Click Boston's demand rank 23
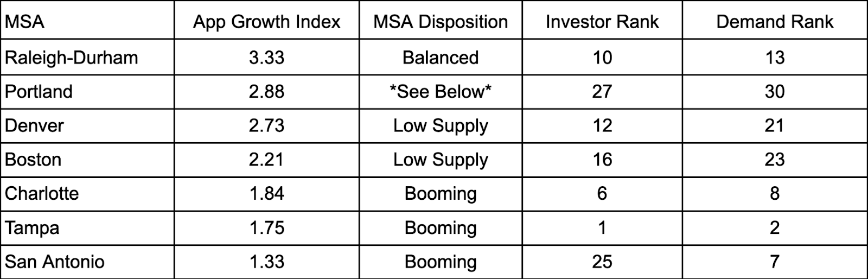 tap(774, 160)
